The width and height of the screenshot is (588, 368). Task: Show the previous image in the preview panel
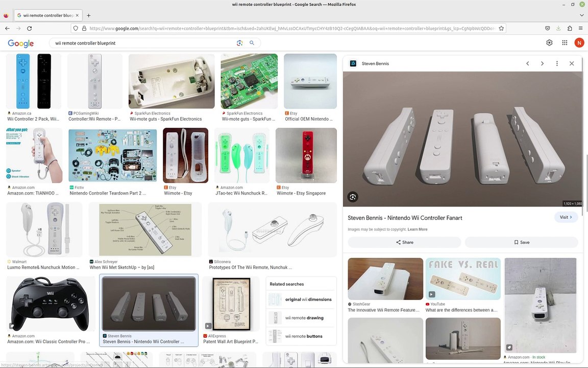528,63
